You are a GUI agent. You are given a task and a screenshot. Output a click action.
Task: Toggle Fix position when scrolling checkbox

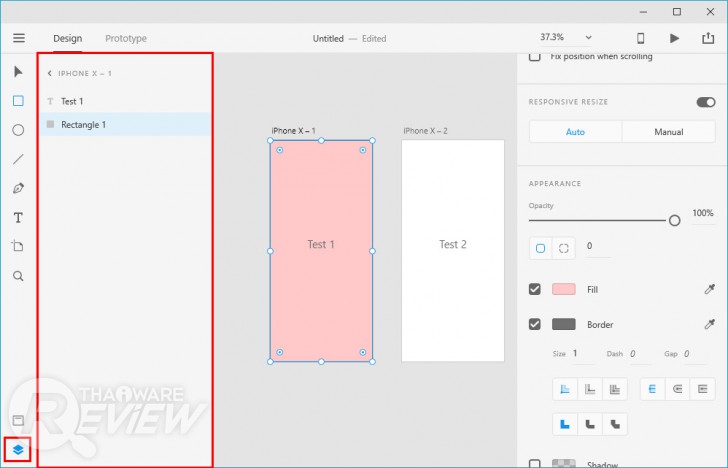534,56
